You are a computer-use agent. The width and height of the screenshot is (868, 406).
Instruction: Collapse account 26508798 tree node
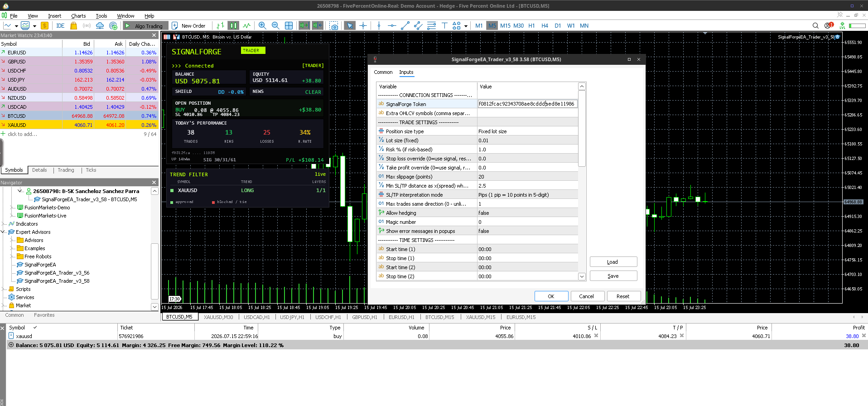[20, 191]
